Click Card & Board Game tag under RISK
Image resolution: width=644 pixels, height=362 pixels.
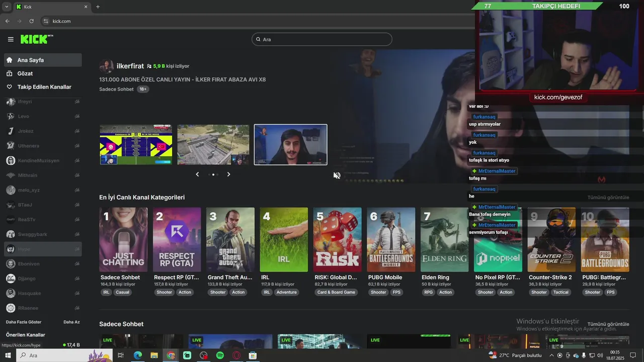click(336, 292)
